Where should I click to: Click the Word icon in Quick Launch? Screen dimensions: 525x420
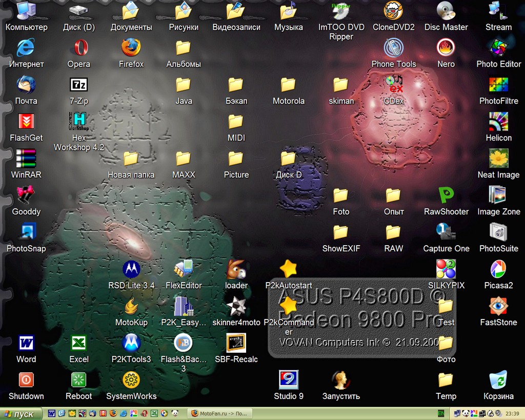coord(52,414)
